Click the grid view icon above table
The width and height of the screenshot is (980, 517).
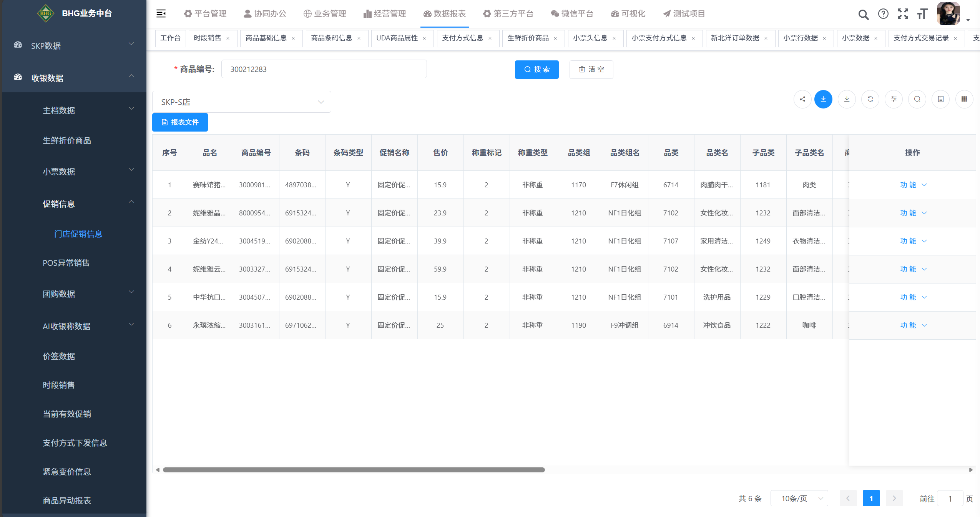pyautogui.click(x=964, y=99)
